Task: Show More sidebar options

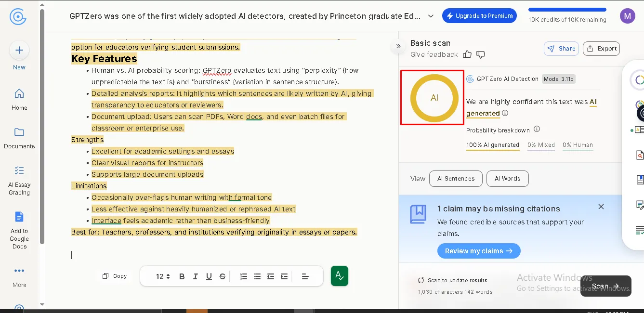Action: 19,277
